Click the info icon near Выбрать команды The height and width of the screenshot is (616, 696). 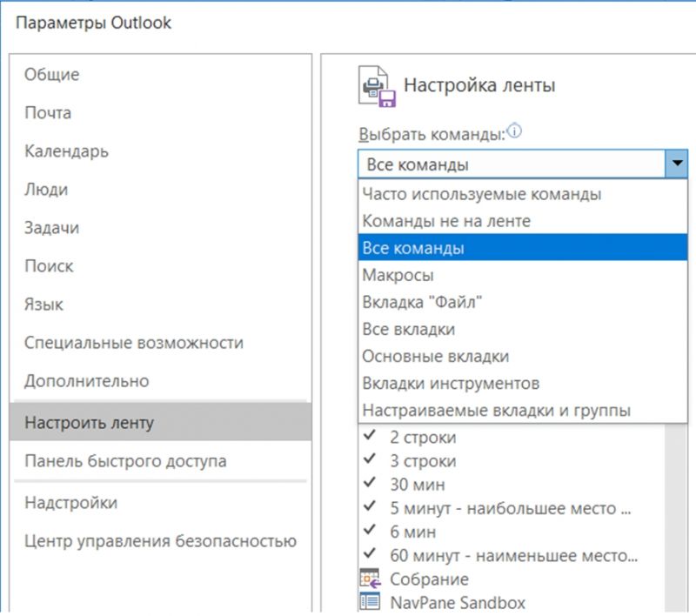[514, 131]
